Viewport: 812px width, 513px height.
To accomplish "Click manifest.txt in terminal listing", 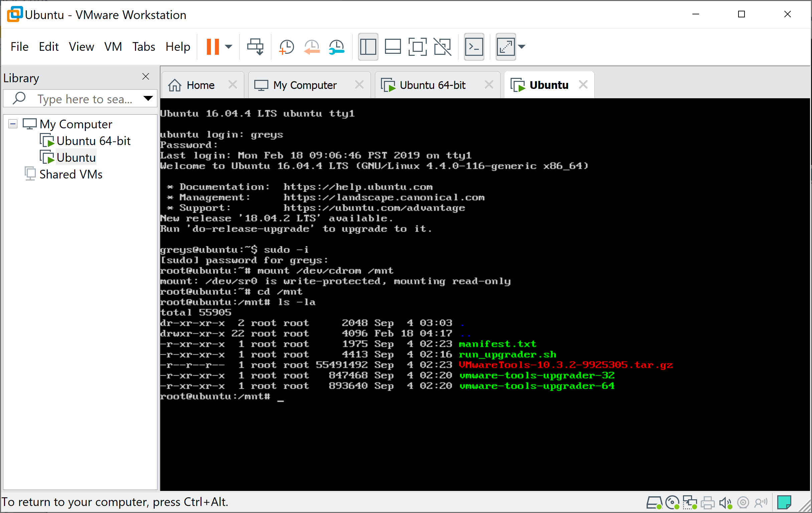I will click(497, 344).
